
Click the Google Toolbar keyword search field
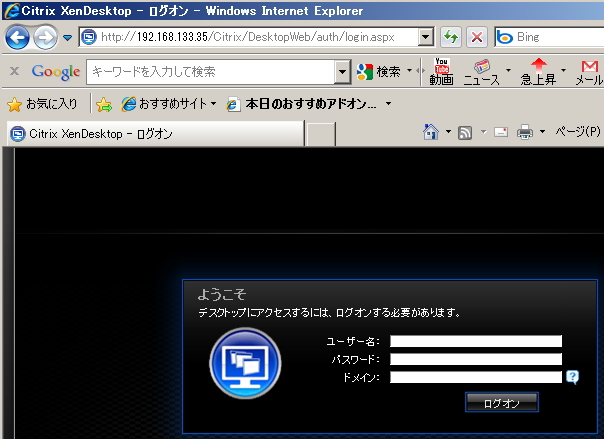[211, 72]
